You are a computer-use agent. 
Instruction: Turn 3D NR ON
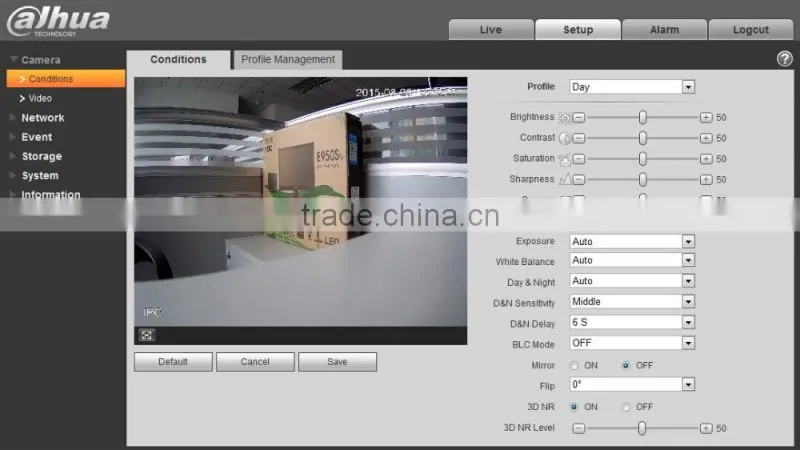(574, 407)
